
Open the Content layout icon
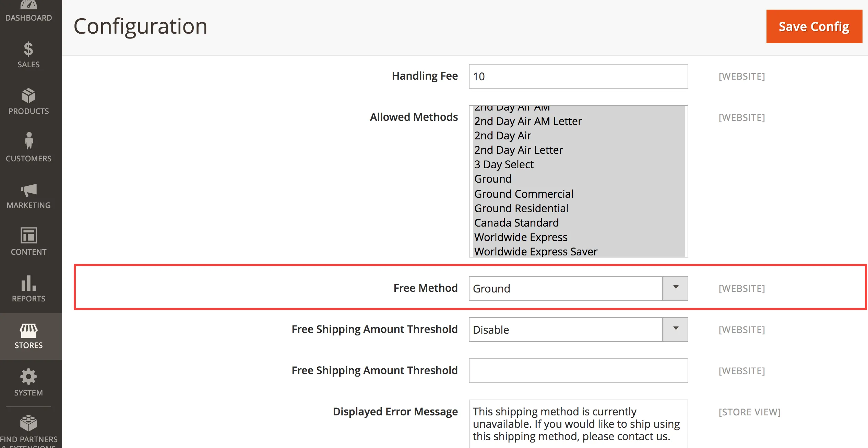[x=28, y=236]
